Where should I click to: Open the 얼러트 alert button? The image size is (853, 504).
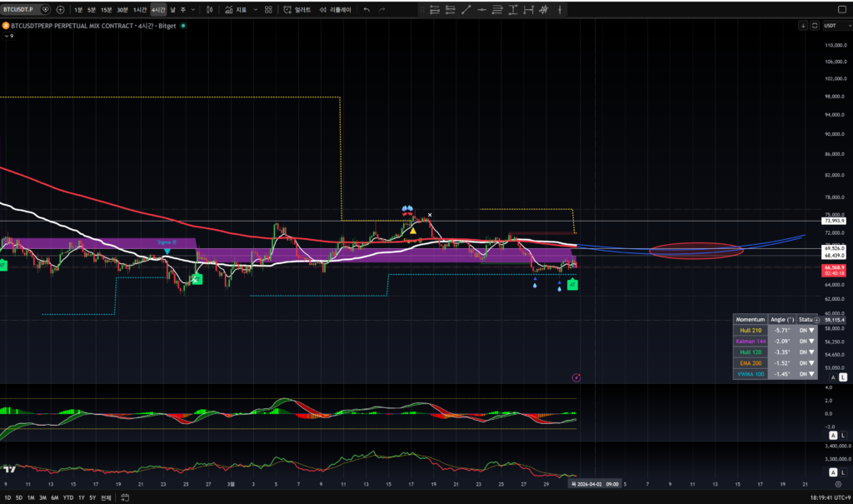pos(298,10)
